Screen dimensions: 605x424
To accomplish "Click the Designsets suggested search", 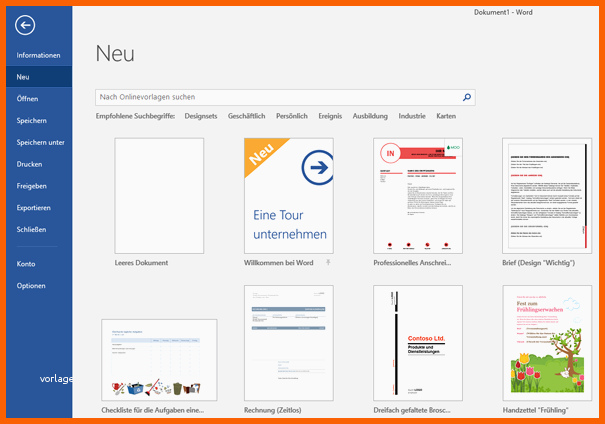I will click(x=201, y=116).
